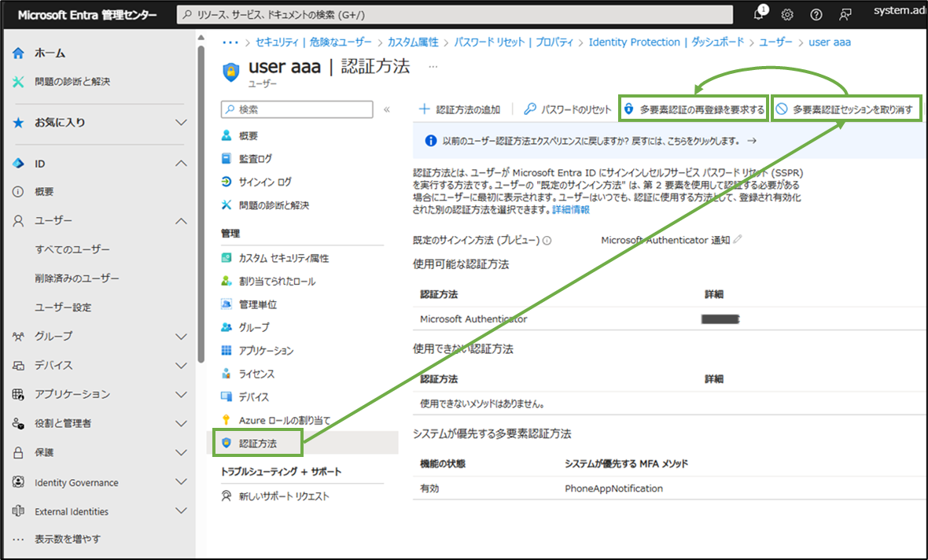
Task: Click the Azure ロールの割り当て key icon
Action: pyautogui.click(x=226, y=420)
